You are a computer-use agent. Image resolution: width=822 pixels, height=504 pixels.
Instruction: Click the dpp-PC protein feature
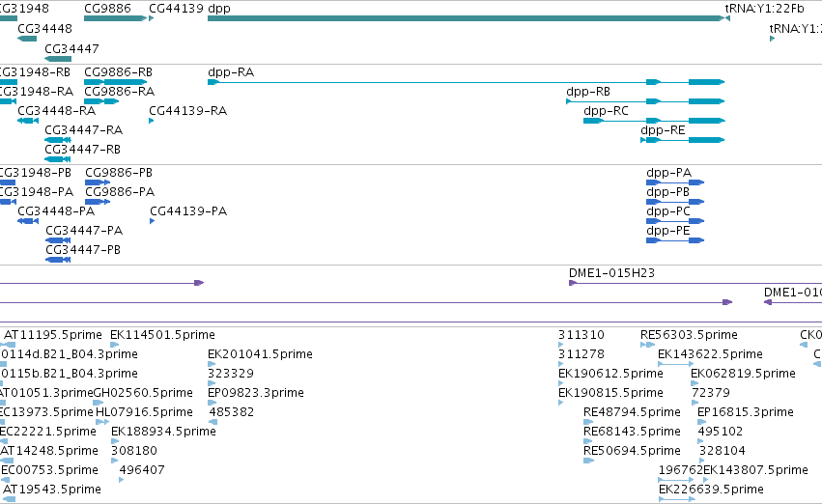pos(675,221)
